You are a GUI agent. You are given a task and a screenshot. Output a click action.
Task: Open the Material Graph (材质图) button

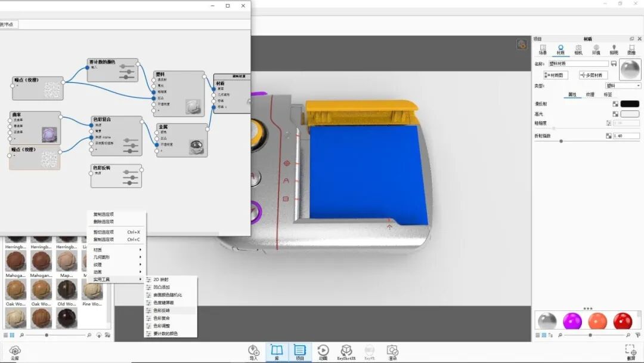click(556, 75)
